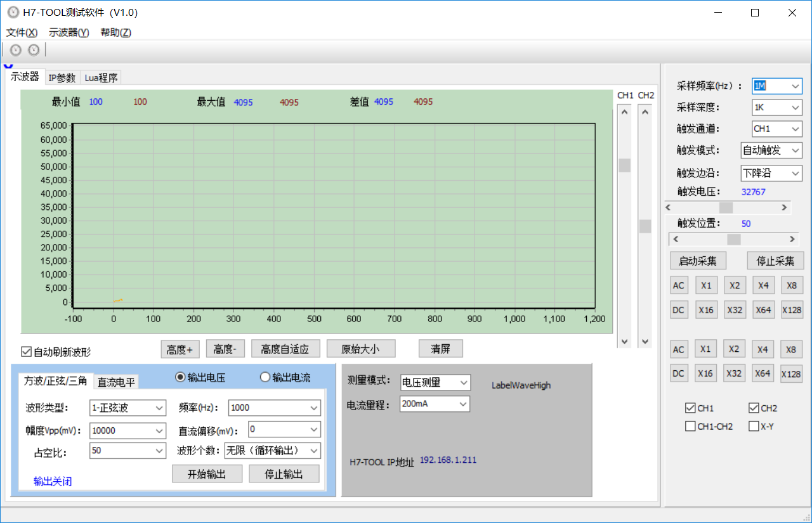The image size is (812, 523).
Task: Toggle the 自动刷新波形 checkbox
Action: 27,351
